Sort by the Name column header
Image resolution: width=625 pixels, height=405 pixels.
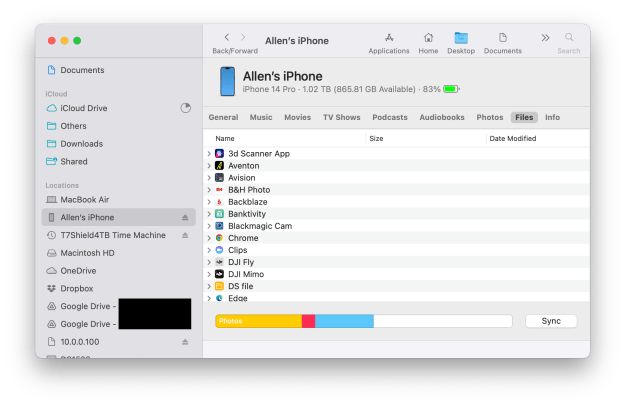pos(225,138)
